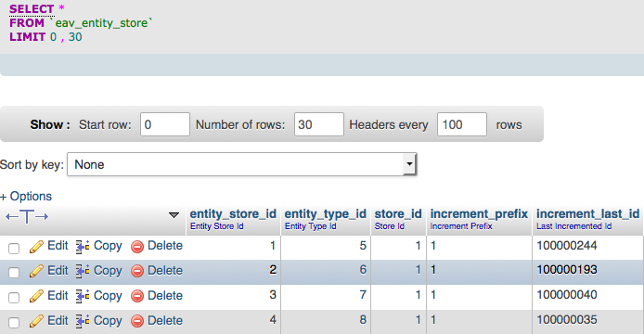Focus the Number of rows input field
Image resolution: width=644 pixels, height=334 pixels.
pyautogui.click(x=319, y=124)
